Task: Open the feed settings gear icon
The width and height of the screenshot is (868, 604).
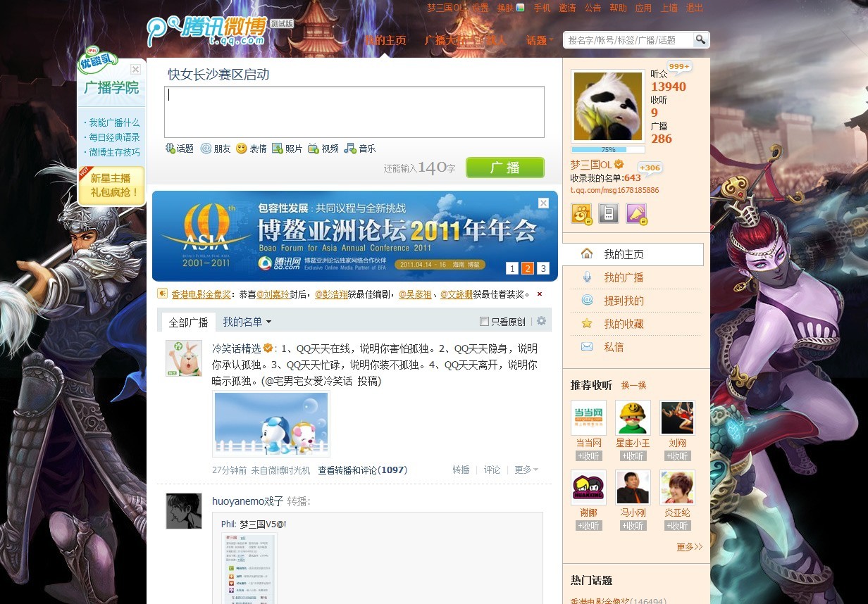Action: [541, 321]
